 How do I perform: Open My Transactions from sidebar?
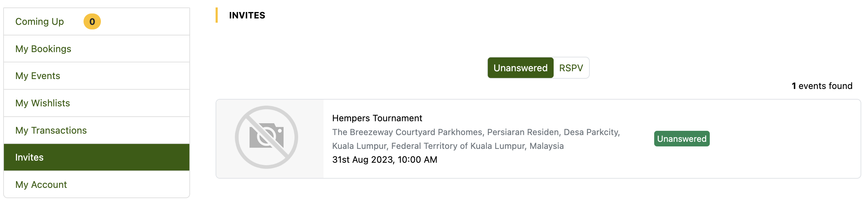(x=51, y=130)
